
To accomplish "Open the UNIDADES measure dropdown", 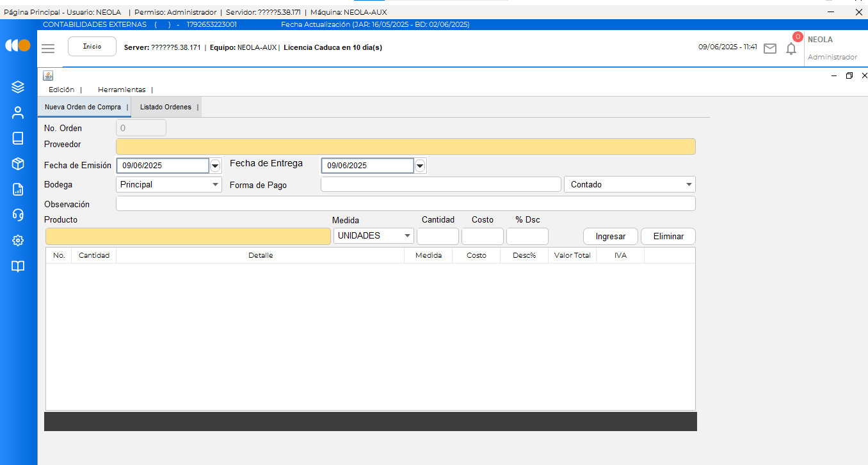I will [x=374, y=236].
